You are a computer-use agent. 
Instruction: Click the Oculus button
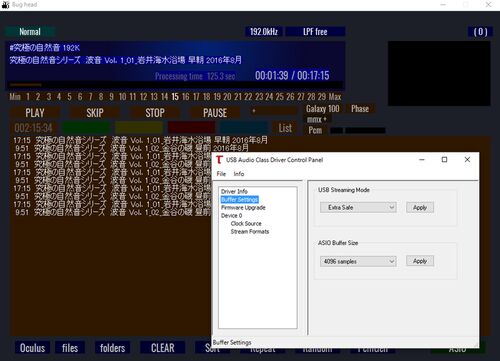[x=32, y=348]
